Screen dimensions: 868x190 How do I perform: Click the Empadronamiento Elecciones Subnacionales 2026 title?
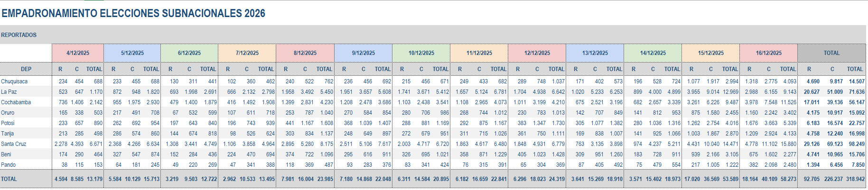133,13
